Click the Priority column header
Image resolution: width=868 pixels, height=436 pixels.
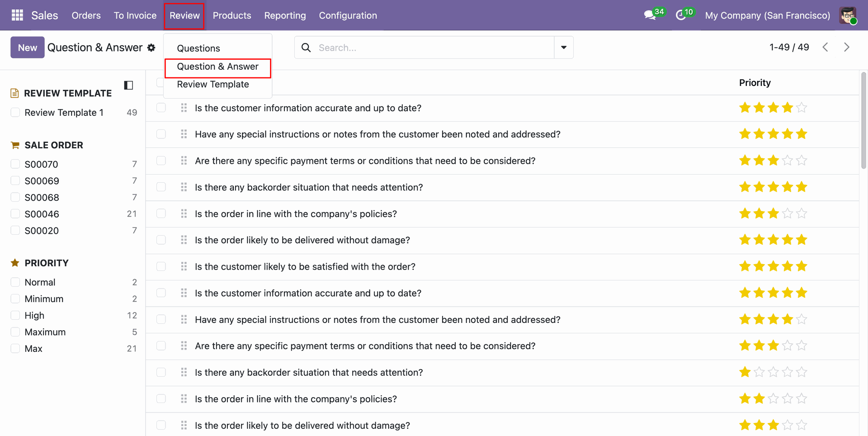[x=755, y=83]
